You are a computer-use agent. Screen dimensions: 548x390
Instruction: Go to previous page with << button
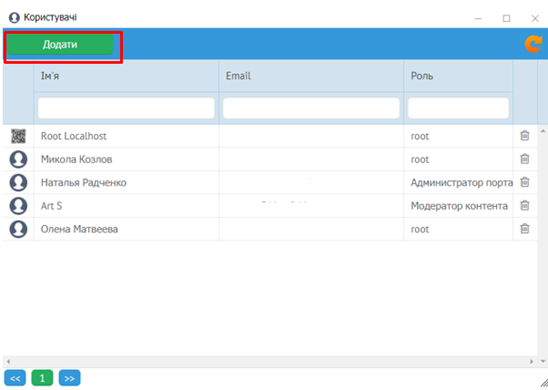15,378
